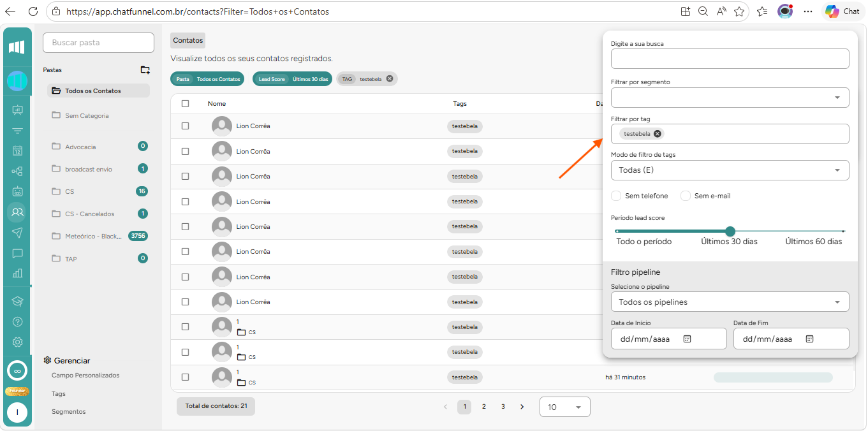Open the bar chart reports icon in the sidebar

coord(17,274)
